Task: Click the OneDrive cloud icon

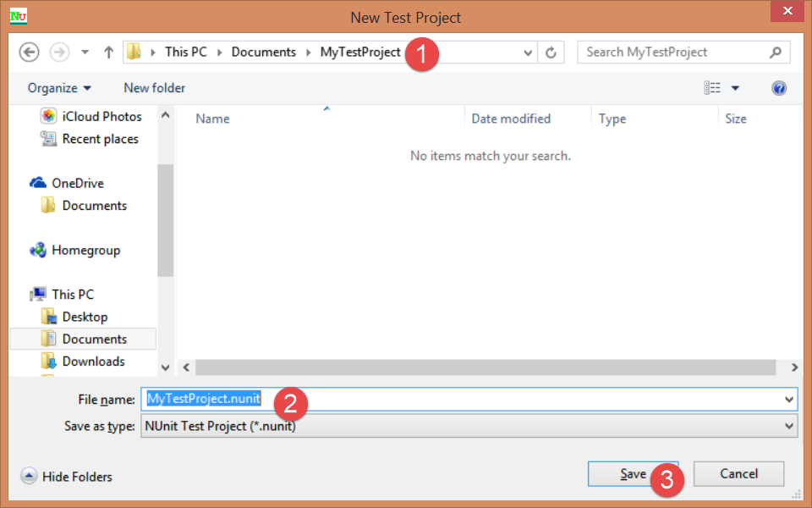Action: click(38, 183)
